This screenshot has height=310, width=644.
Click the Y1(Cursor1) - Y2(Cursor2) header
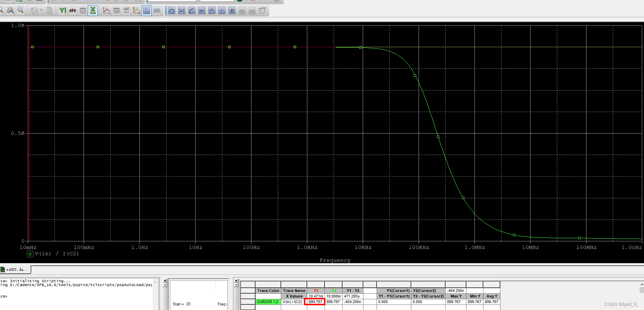411,291
